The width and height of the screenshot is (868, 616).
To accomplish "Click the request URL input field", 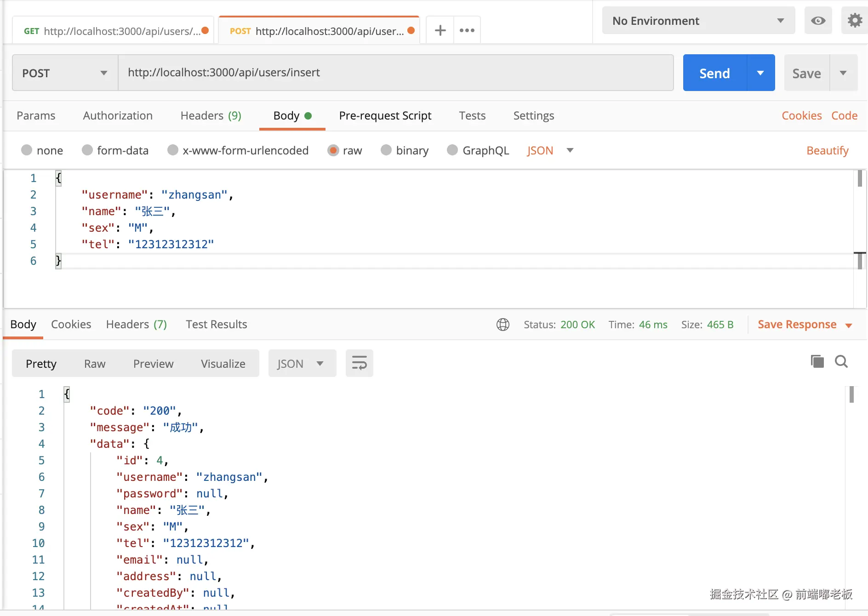I will point(395,73).
